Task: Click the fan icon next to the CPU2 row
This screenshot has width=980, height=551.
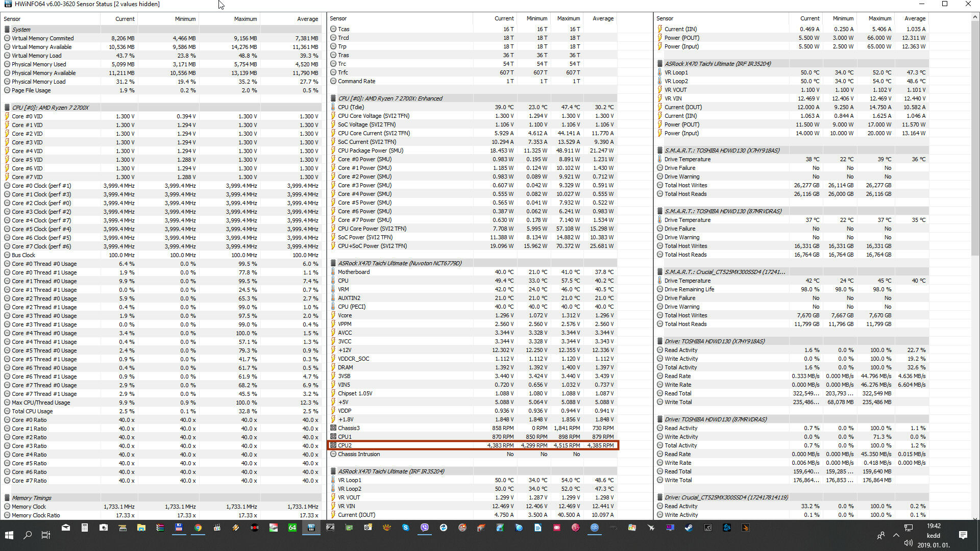Action: tap(333, 445)
